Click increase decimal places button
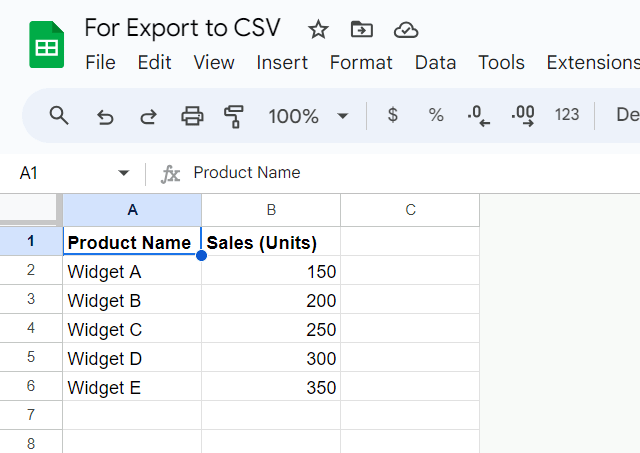The height and width of the screenshot is (453, 640). click(522, 116)
